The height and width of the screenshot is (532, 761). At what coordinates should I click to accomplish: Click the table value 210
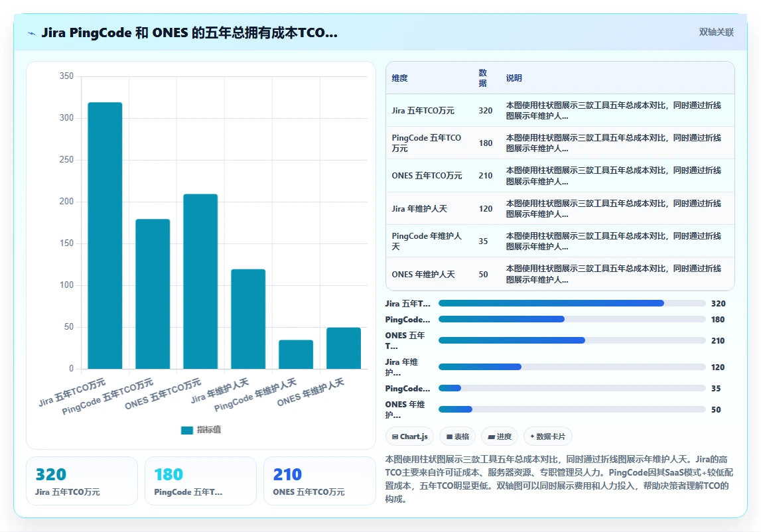(486, 176)
